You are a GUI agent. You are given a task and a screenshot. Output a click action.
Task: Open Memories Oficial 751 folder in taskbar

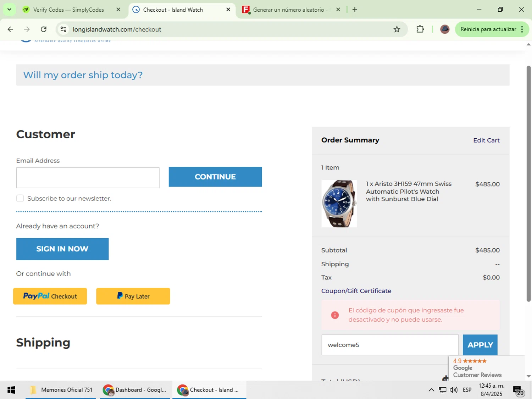61,390
